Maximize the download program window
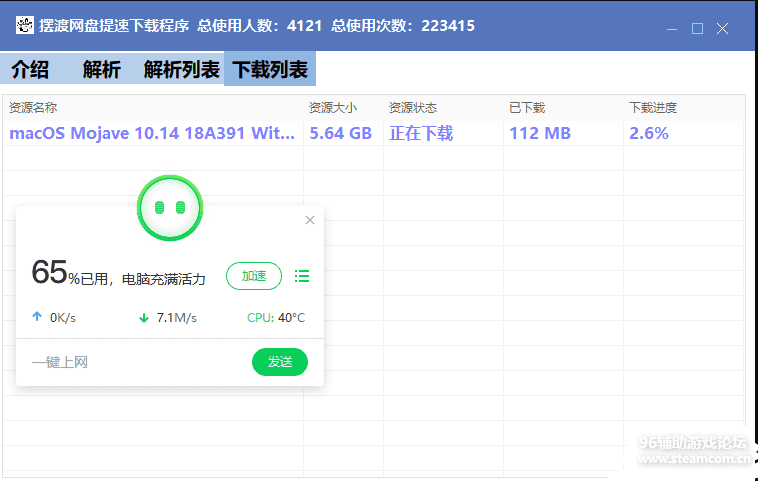 point(698,28)
